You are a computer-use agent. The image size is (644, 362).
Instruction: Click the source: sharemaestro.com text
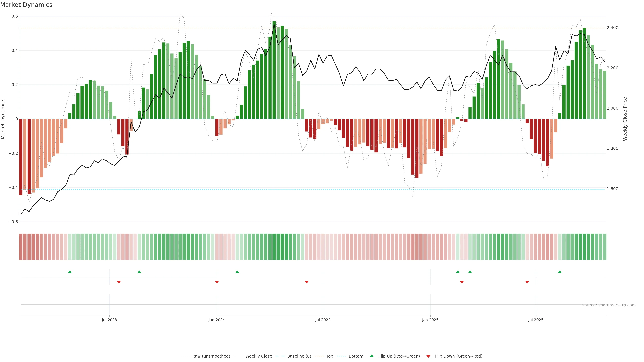609,305
